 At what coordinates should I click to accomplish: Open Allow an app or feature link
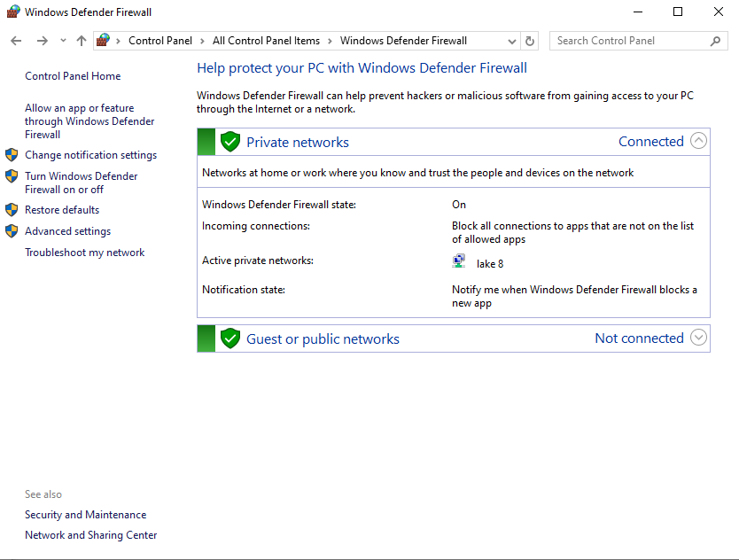(x=89, y=121)
